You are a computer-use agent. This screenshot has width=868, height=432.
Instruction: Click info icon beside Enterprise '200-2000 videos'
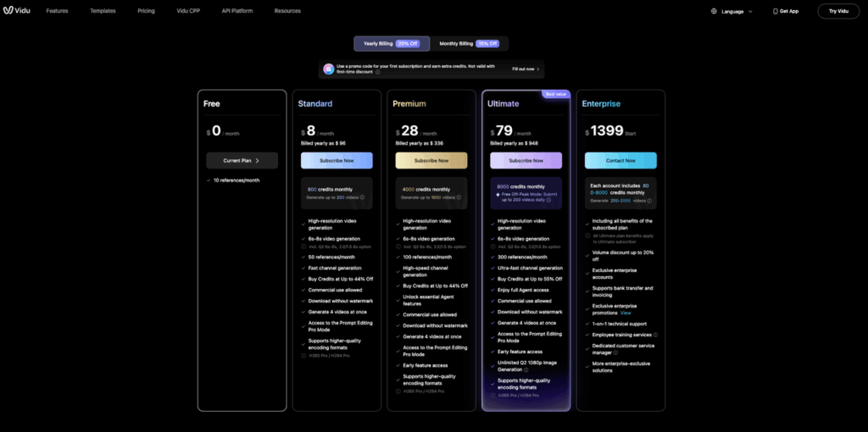649,201
